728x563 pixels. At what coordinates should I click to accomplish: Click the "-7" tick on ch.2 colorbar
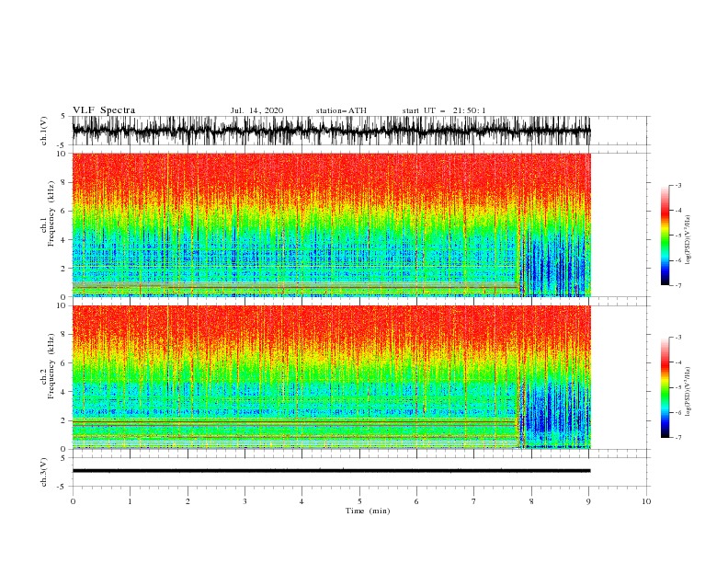coord(677,438)
